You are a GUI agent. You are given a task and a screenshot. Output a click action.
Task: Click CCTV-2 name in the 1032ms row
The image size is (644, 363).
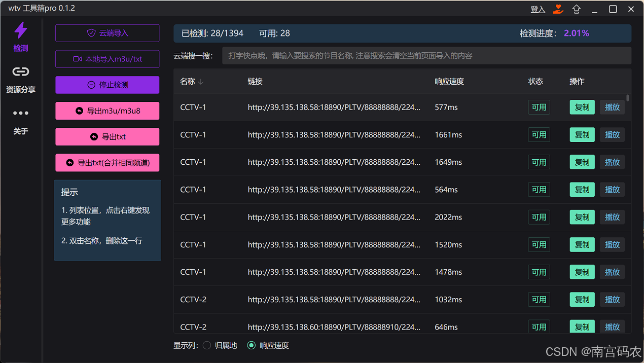pos(193,299)
